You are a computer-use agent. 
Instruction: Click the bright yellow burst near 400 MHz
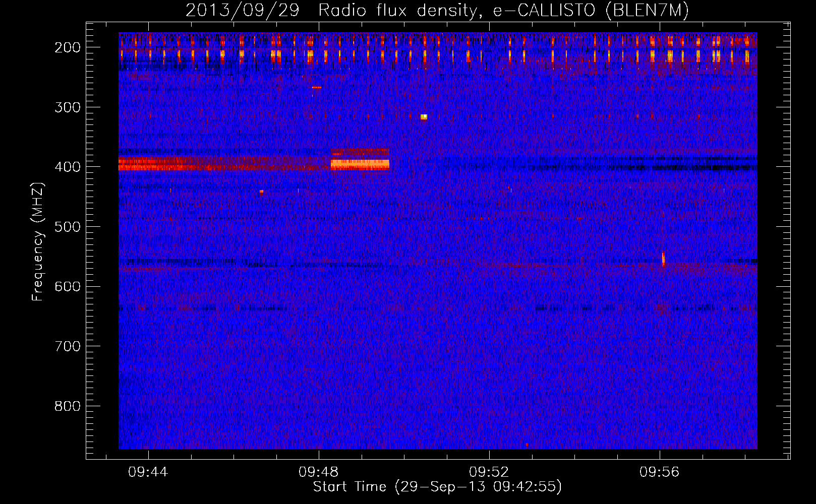coord(360,164)
